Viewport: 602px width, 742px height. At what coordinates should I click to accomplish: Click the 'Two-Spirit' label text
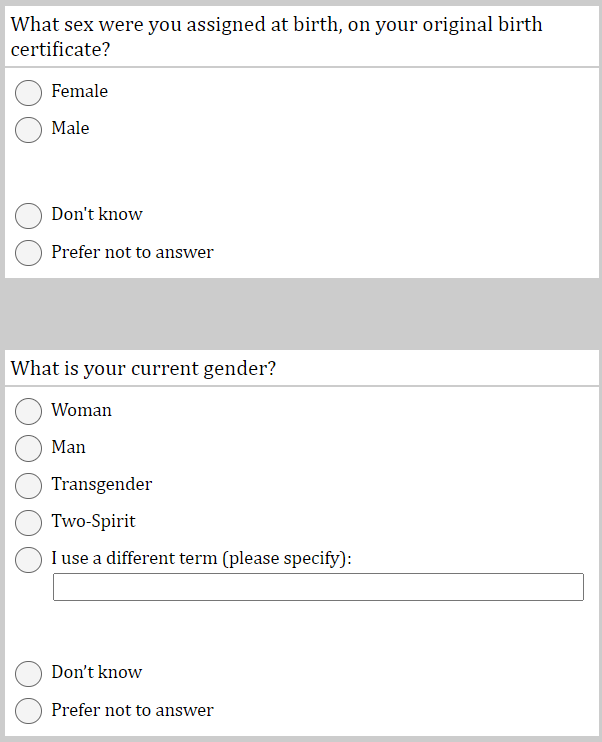tap(93, 521)
